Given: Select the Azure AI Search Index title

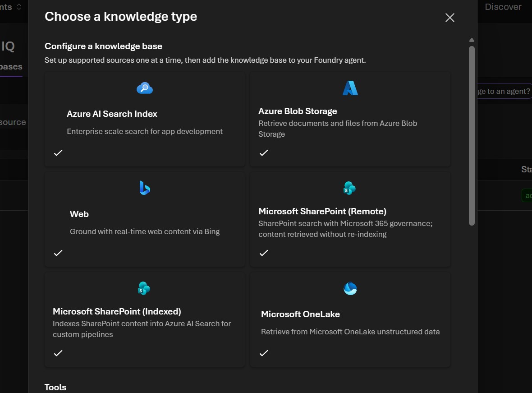Looking at the screenshot, I should pos(112,114).
